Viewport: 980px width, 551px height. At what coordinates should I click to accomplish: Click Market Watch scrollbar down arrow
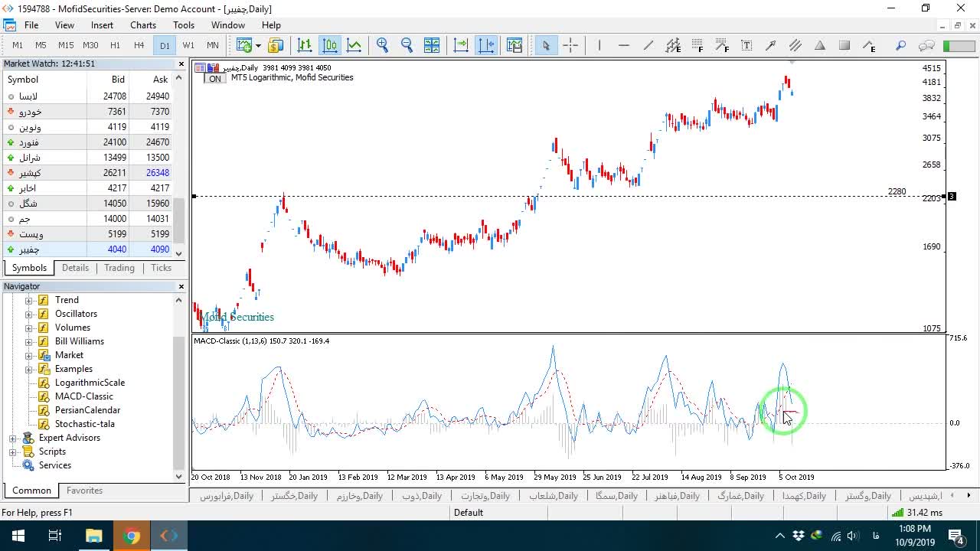179,253
